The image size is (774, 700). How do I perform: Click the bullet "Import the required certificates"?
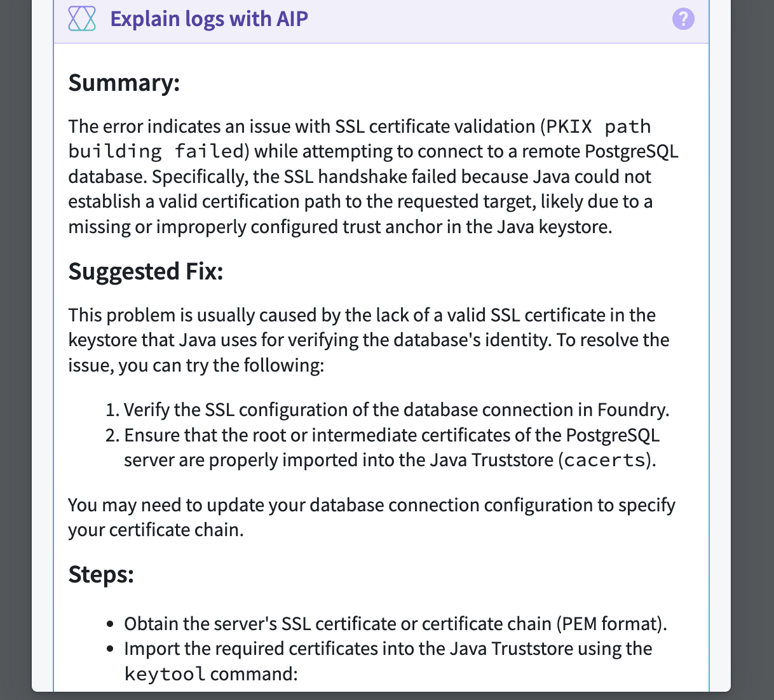coord(388,649)
